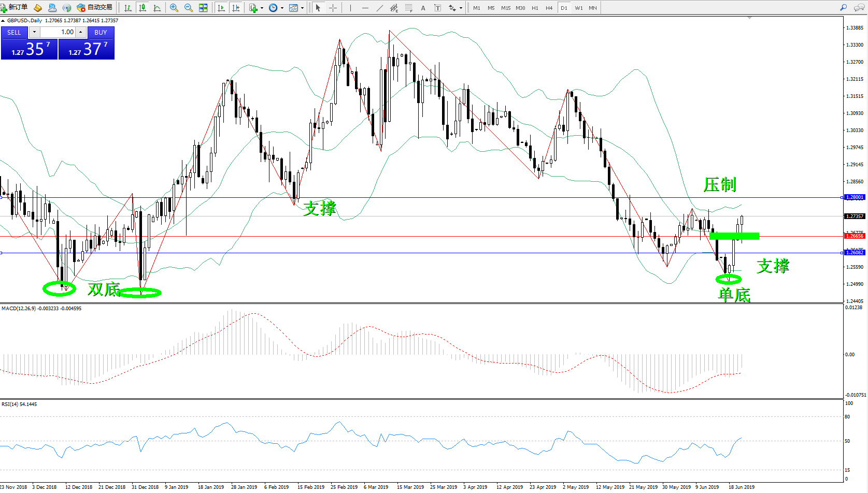
Task: Click the Periods clock icon
Action: (x=273, y=8)
